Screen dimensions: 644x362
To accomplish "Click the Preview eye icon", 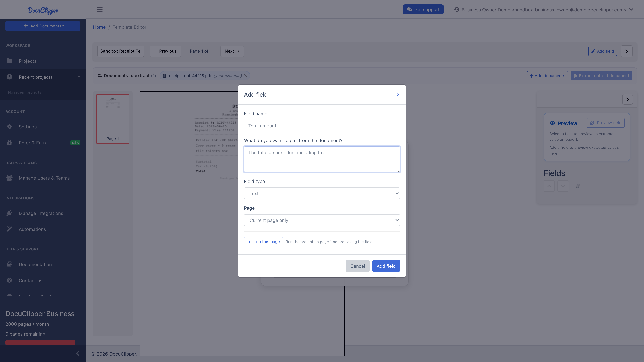I will pos(552,123).
